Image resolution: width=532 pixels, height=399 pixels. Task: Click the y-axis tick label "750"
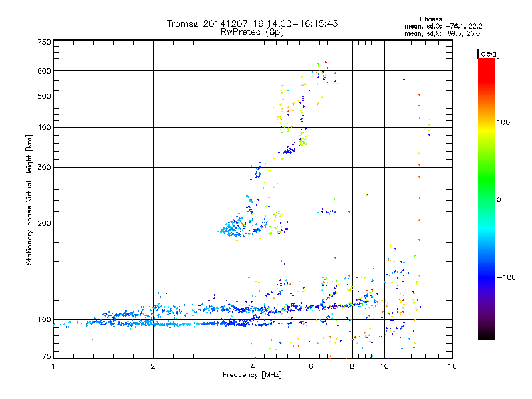44,42
